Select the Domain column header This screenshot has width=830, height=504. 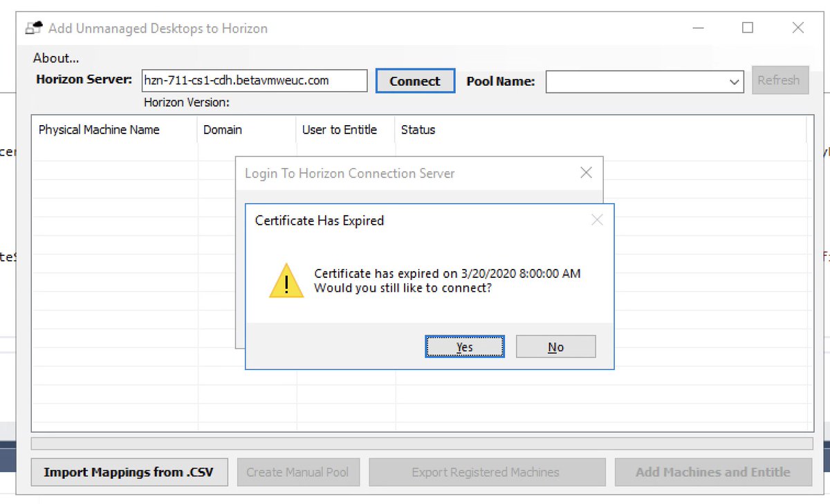click(248, 130)
